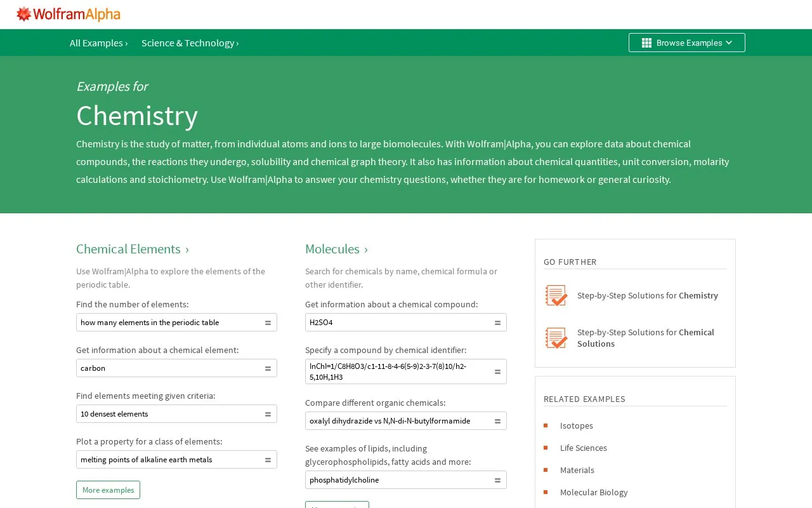This screenshot has width=812, height=508.
Task: Open Step-by-Step Solutions for Chemistry
Action: tap(648, 295)
